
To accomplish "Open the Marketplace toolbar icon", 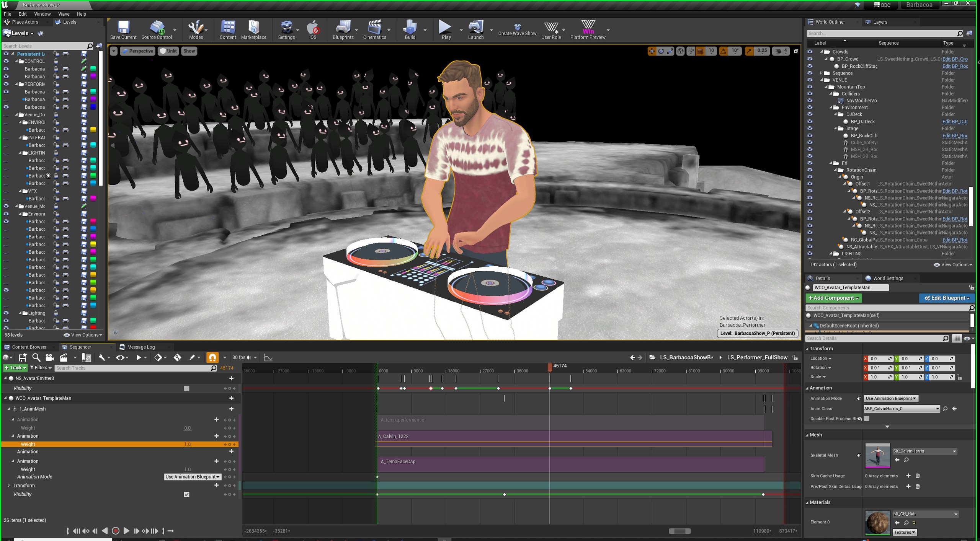I will pos(253,30).
